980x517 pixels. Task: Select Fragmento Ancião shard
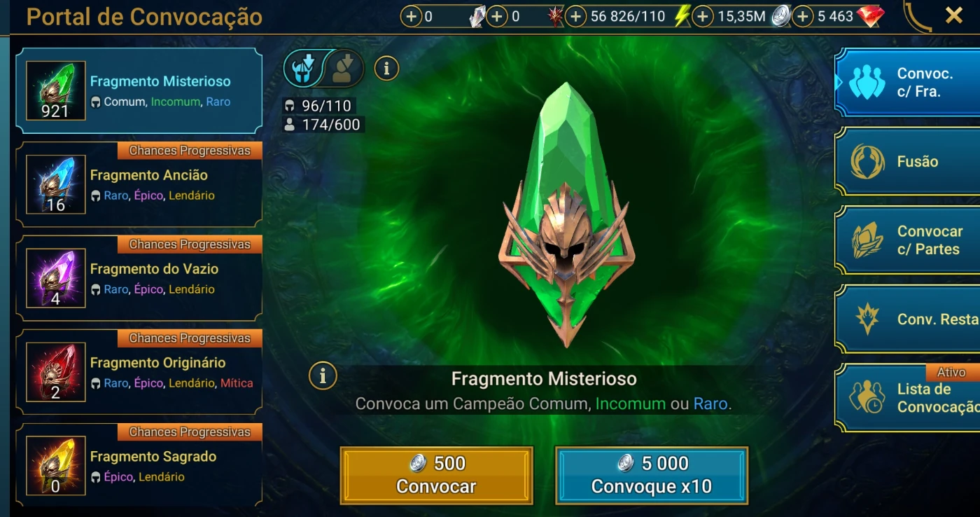point(139,184)
